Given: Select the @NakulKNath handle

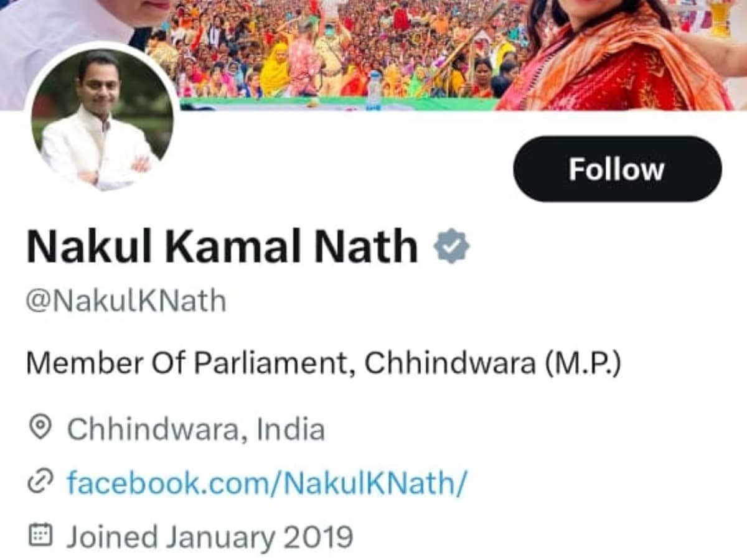Looking at the screenshot, I should click(x=126, y=301).
